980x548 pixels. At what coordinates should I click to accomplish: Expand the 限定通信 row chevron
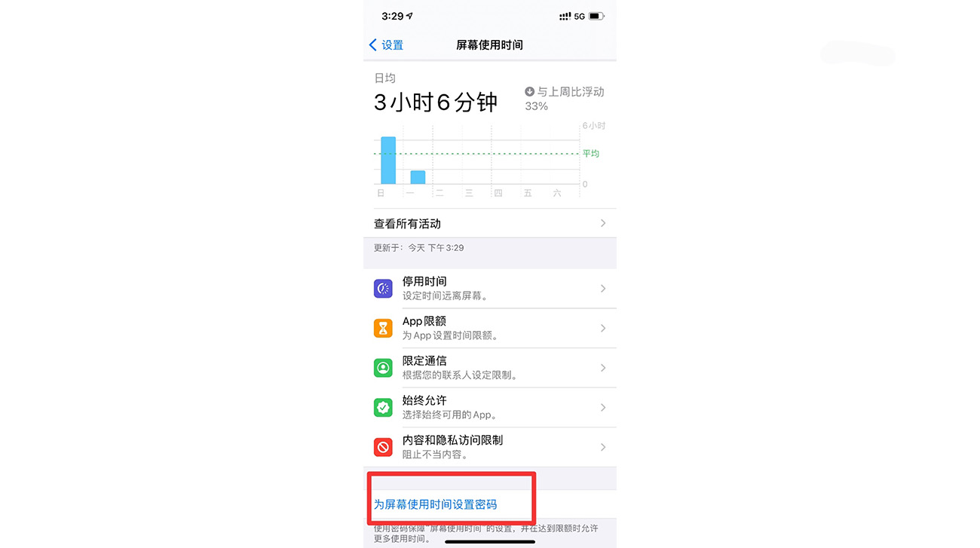[603, 368]
